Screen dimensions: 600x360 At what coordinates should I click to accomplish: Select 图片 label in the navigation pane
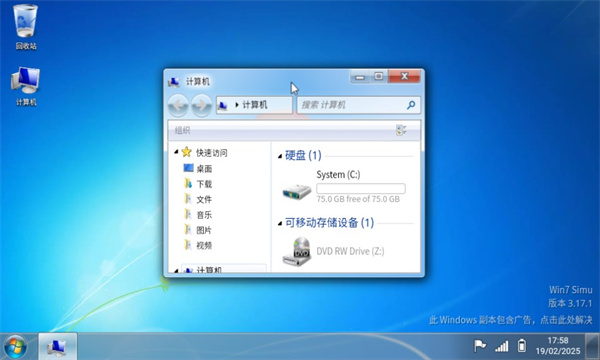204,230
